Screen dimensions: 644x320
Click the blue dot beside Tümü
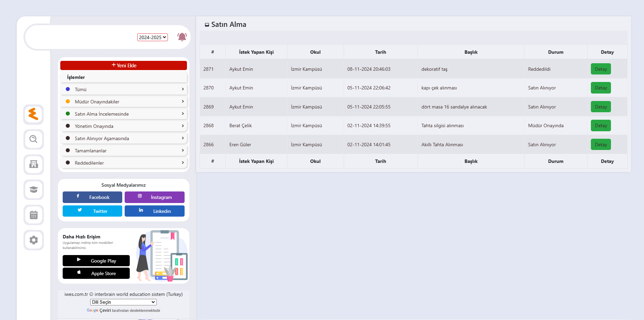tap(68, 89)
